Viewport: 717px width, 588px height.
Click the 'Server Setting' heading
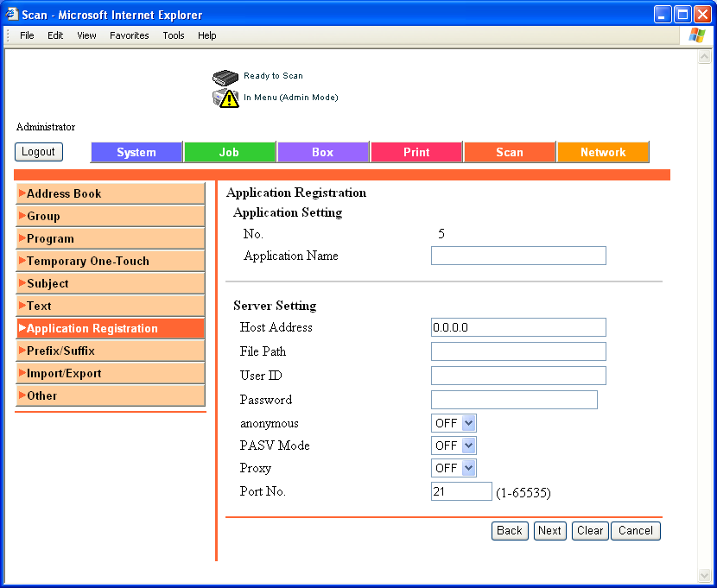pyautogui.click(x=275, y=305)
